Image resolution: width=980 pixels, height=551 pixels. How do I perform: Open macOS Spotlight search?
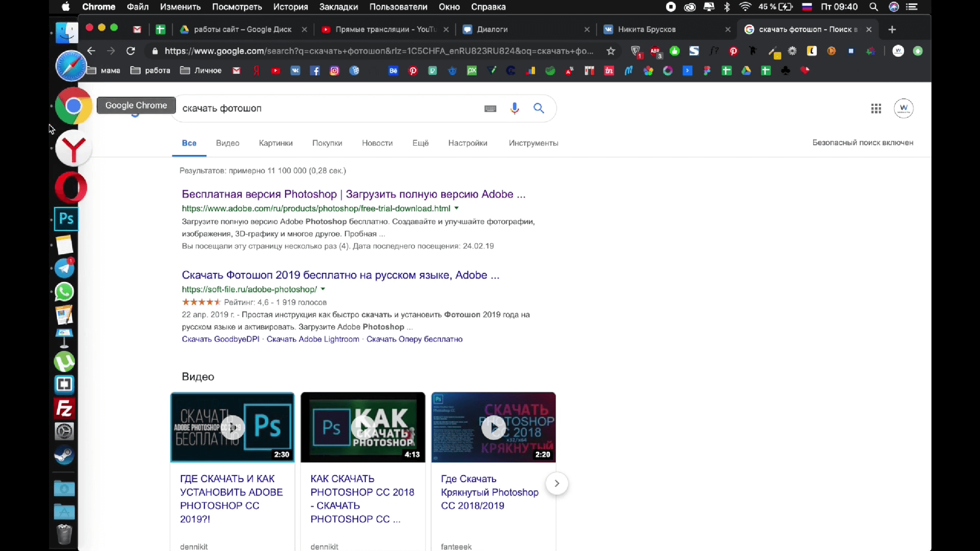tap(874, 7)
